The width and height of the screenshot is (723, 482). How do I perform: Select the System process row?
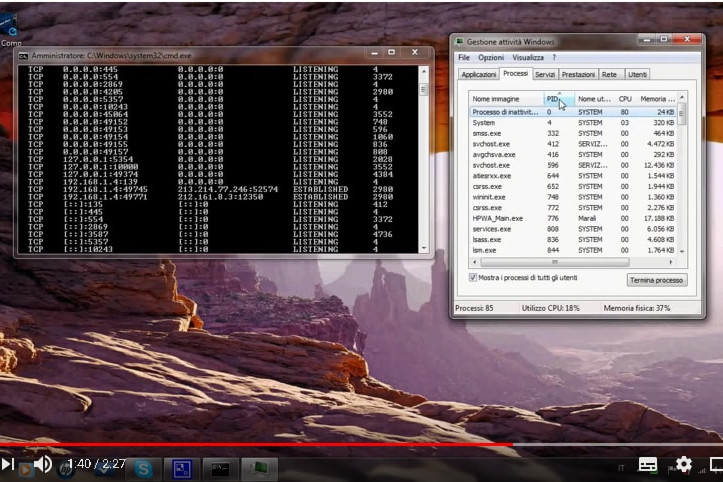(x=573, y=123)
